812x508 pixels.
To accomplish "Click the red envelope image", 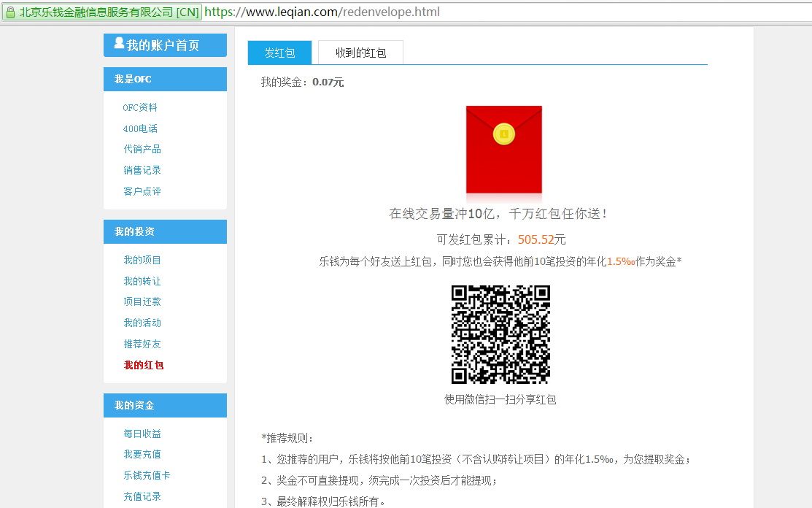I will [x=504, y=150].
